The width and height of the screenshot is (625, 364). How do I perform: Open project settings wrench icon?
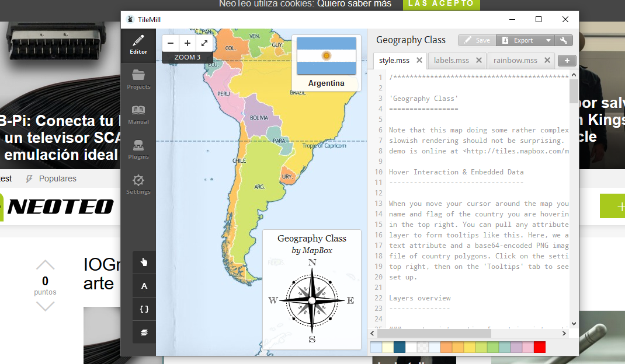click(564, 40)
